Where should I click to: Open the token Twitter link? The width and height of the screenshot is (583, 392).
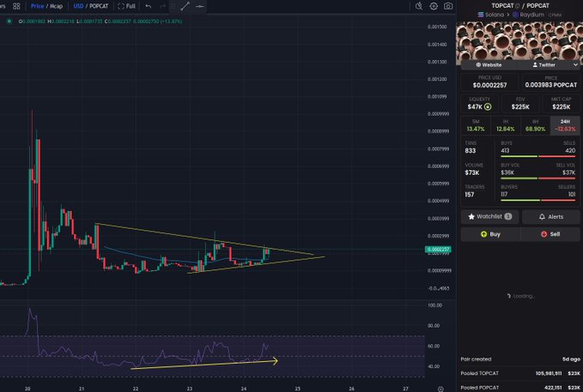click(x=544, y=64)
